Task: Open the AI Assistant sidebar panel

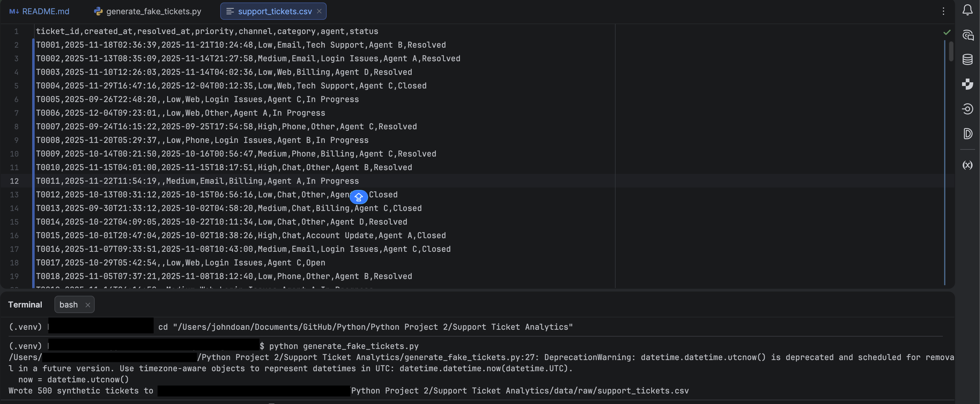Action: [968, 35]
